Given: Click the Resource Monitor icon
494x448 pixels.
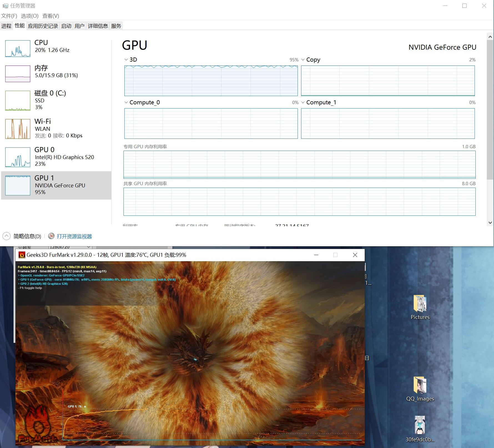Looking at the screenshot, I should (51, 236).
